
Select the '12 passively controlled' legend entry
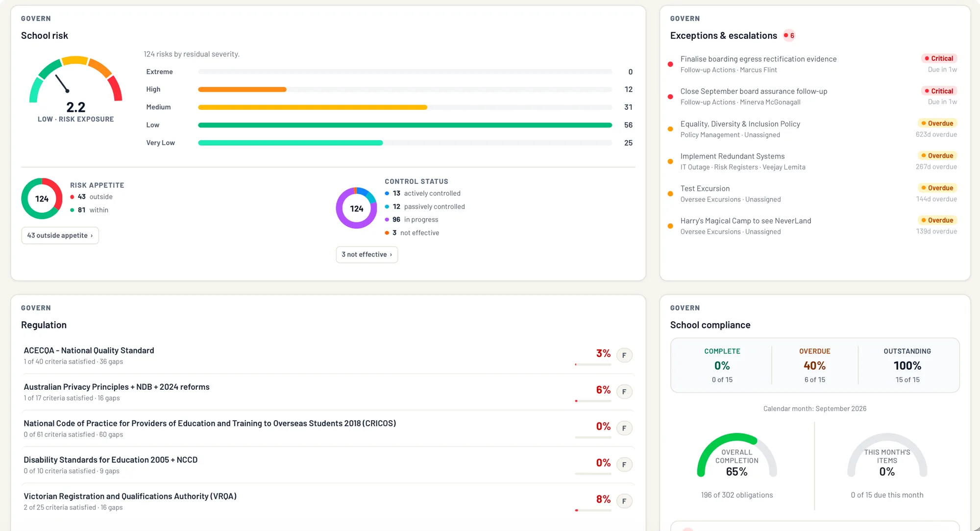425,206
